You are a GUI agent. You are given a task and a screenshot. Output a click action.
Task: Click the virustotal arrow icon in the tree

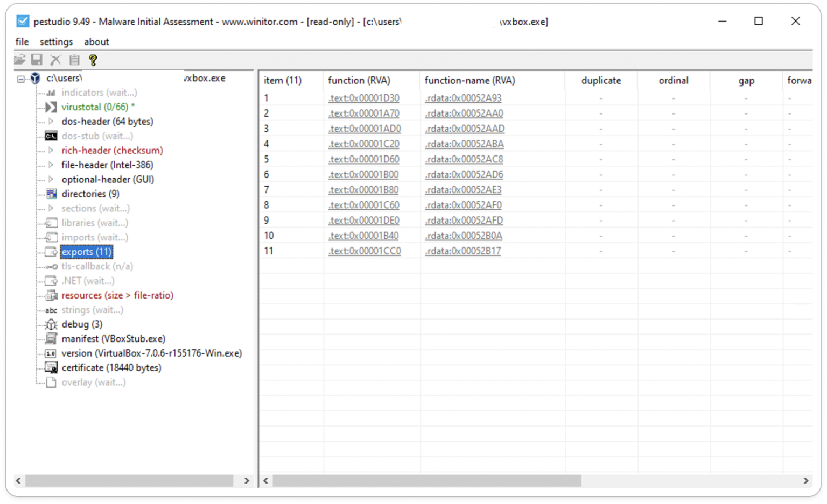coord(50,107)
